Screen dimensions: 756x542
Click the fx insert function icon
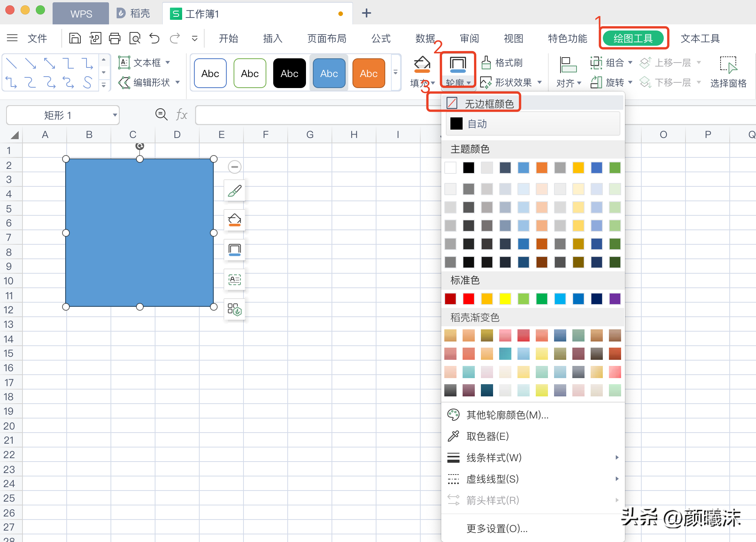(182, 114)
